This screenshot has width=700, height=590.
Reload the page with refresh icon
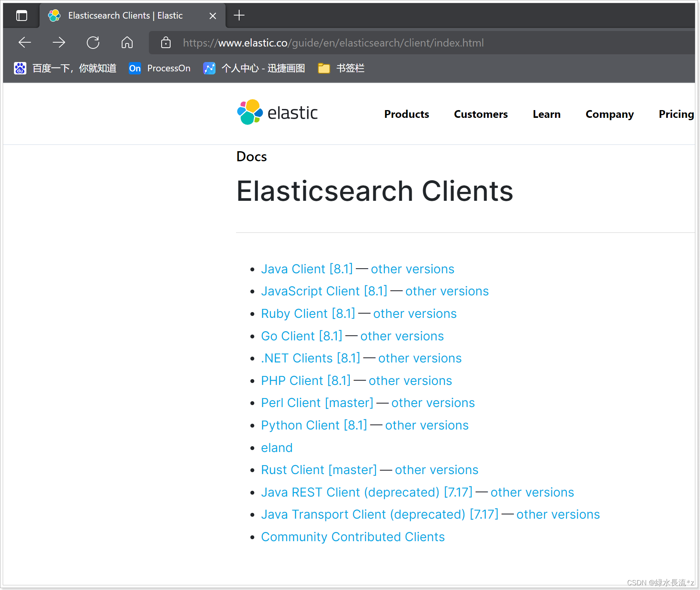[93, 42]
